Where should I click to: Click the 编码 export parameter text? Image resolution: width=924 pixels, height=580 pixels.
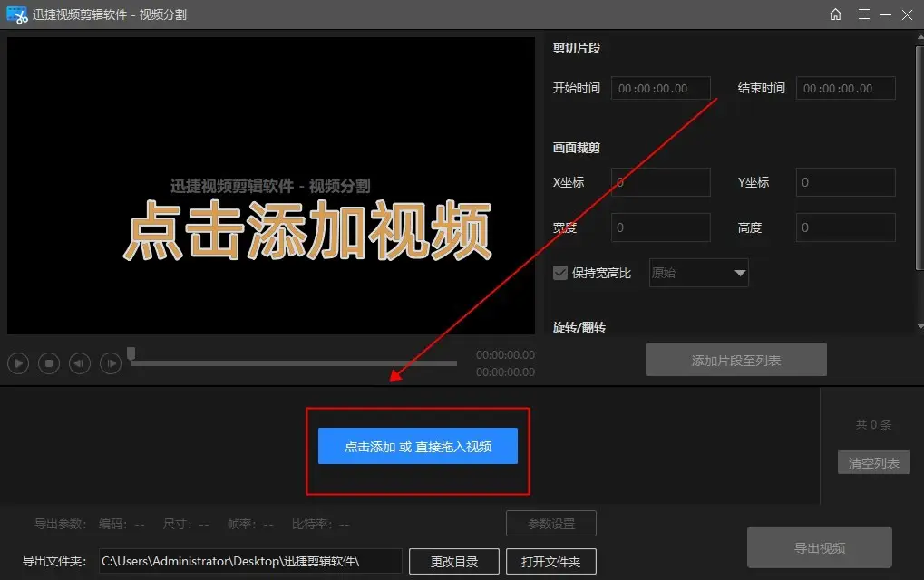[122, 524]
